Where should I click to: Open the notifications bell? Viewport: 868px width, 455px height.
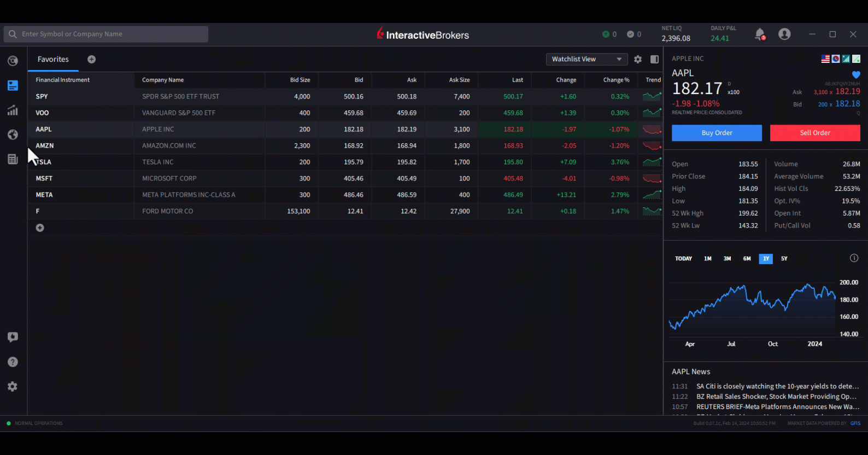(x=760, y=34)
